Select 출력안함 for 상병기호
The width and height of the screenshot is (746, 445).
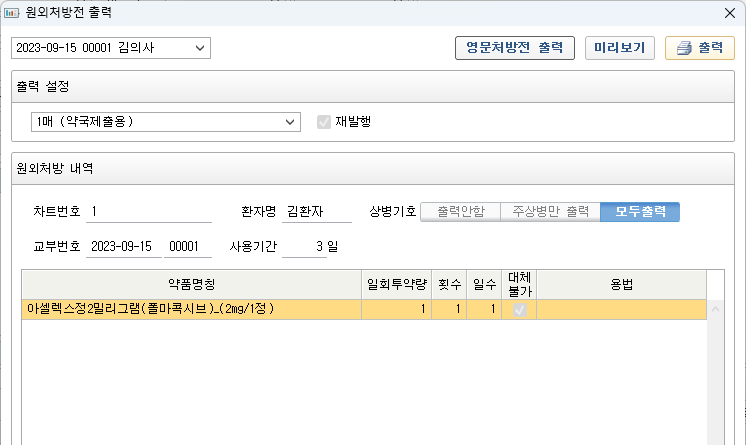pos(460,212)
